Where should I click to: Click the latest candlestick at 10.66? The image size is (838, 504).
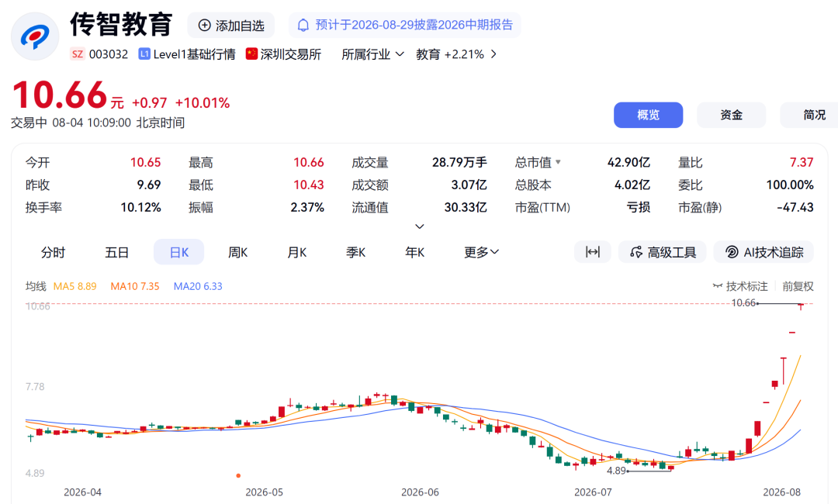point(801,306)
